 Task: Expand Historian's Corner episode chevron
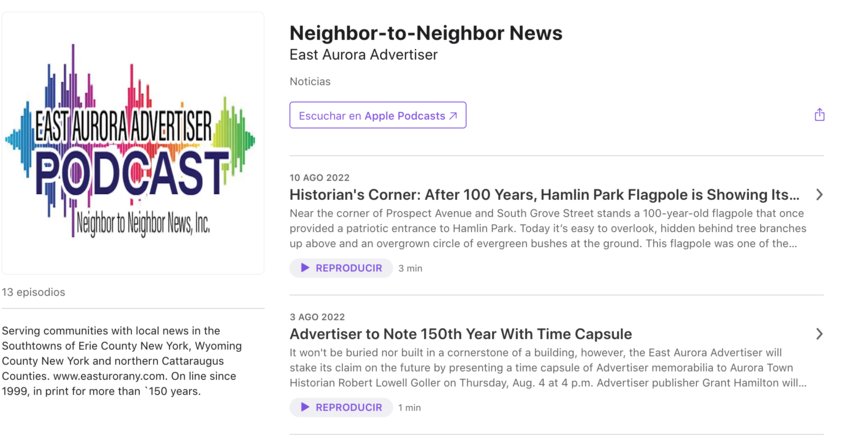tap(819, 195)
